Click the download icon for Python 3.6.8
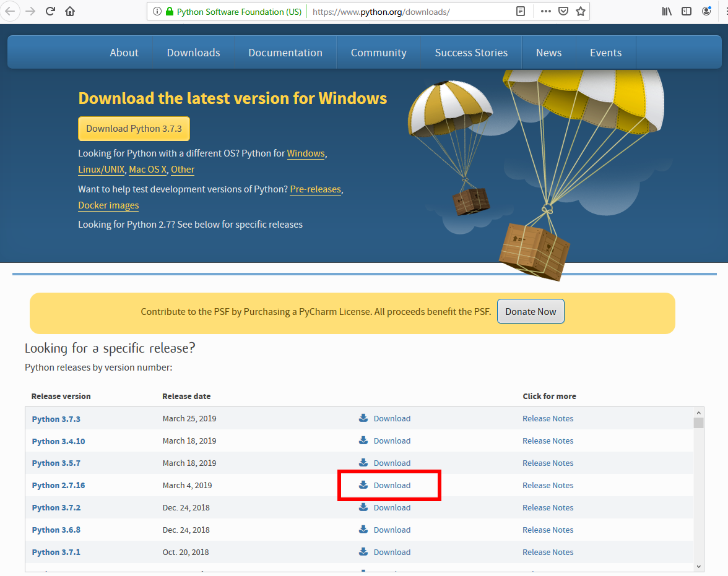Screen dimensions: 728x576 click(363, 530)
